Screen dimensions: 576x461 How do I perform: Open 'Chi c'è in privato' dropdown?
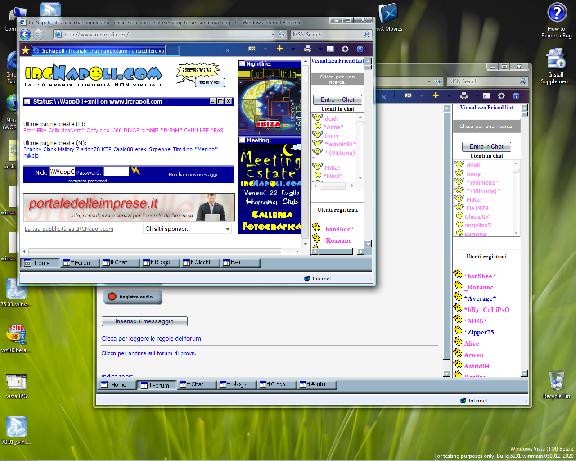click(x=187, y=228)
